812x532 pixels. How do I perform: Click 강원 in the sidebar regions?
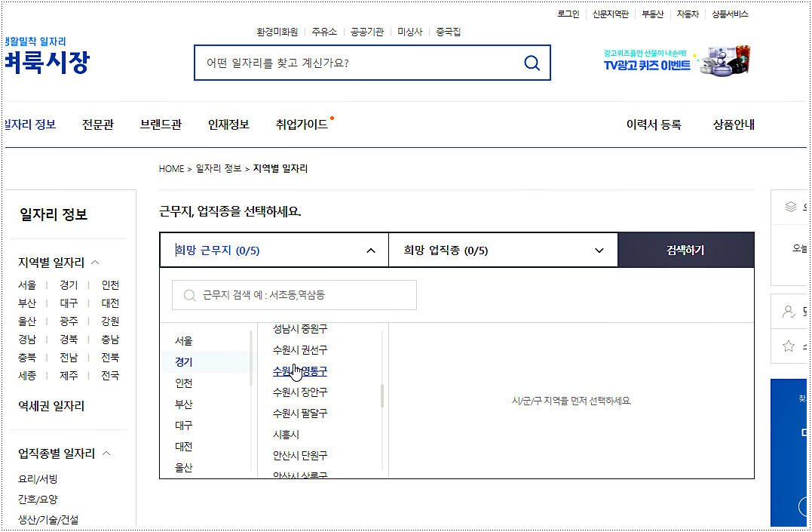coord(110,321)
